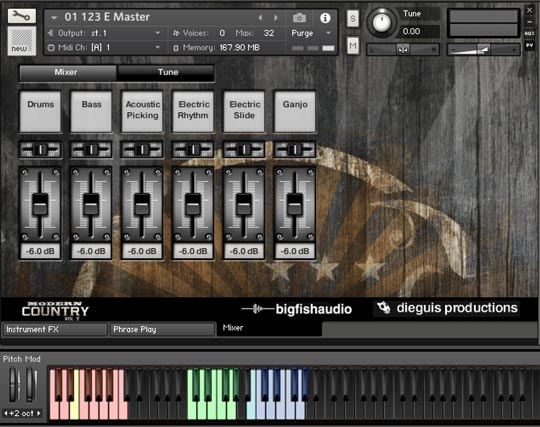Click the master Tune knob
Image resolution: width=540 pixels, height=427 pixels.
(382, 22)
